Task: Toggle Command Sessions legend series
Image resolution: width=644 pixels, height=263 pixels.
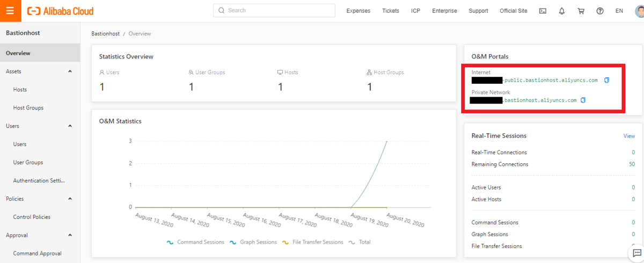Action: coord(195,242)
